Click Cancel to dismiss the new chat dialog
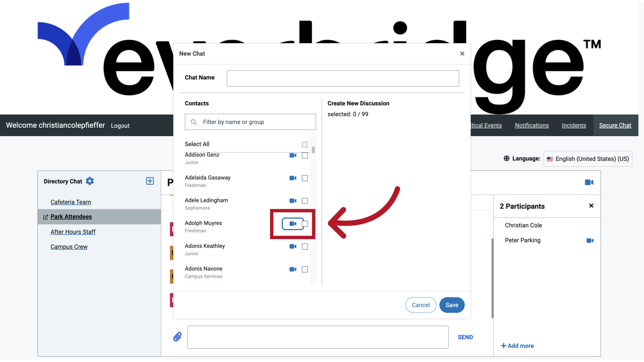 (x=421, y=305)
